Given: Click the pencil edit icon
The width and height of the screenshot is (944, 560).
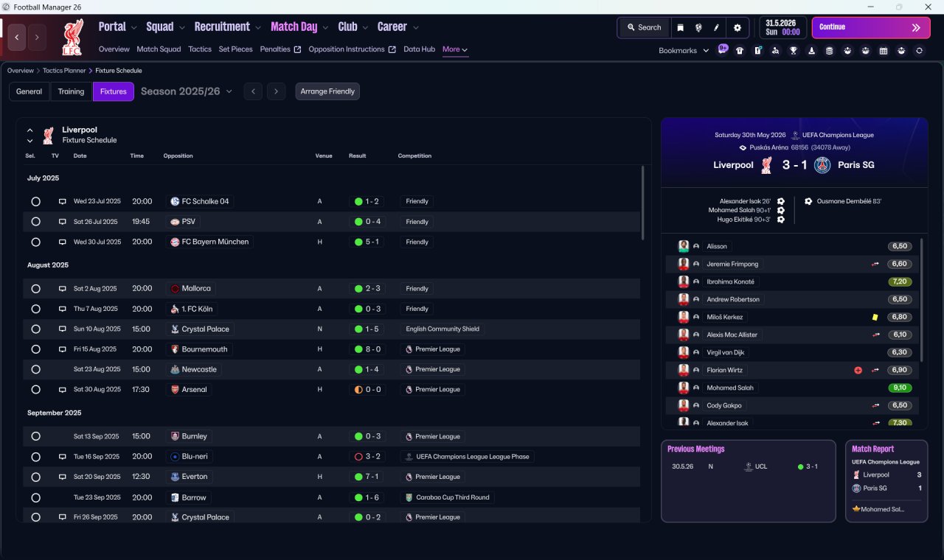Looking at the screenshot, I should point(716,27).
